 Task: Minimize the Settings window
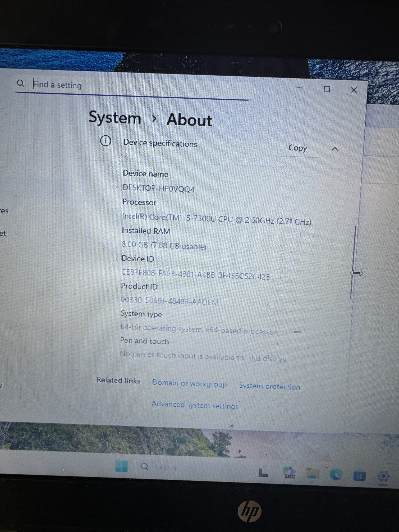coord(300,88)
